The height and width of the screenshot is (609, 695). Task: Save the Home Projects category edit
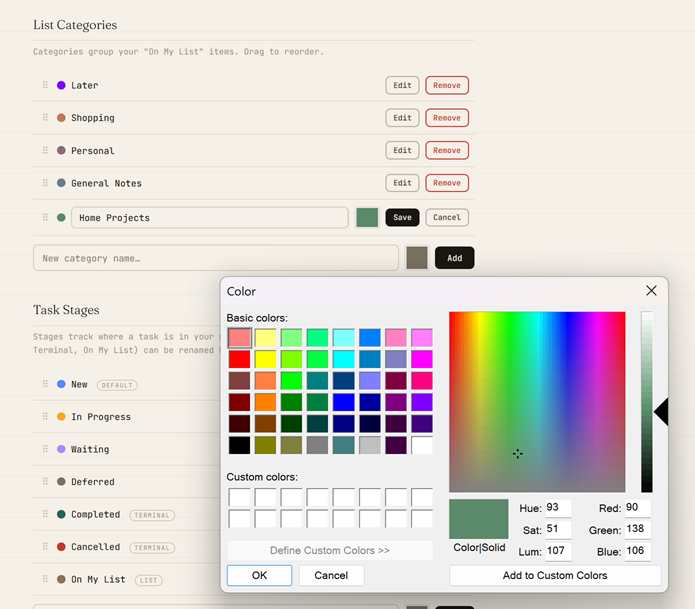402,217
